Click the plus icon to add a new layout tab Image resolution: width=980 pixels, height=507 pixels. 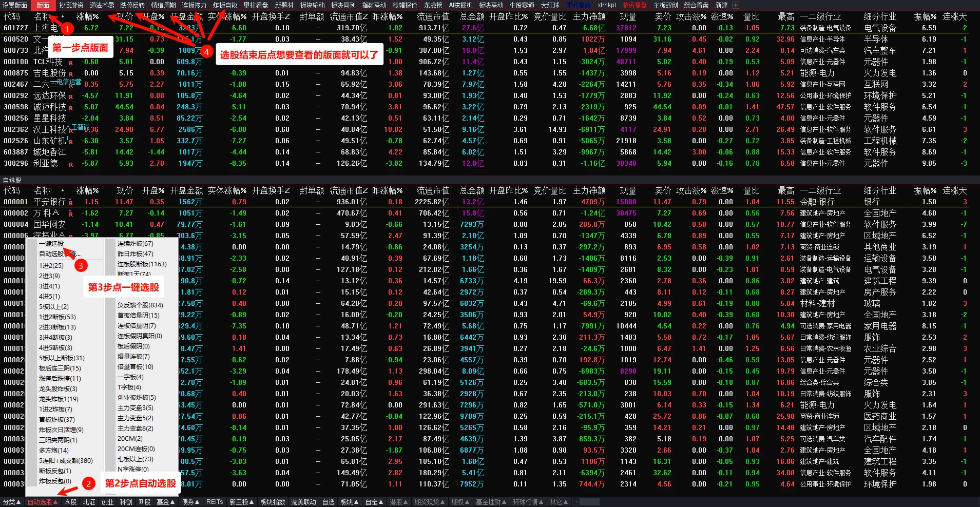pos(736,5)
